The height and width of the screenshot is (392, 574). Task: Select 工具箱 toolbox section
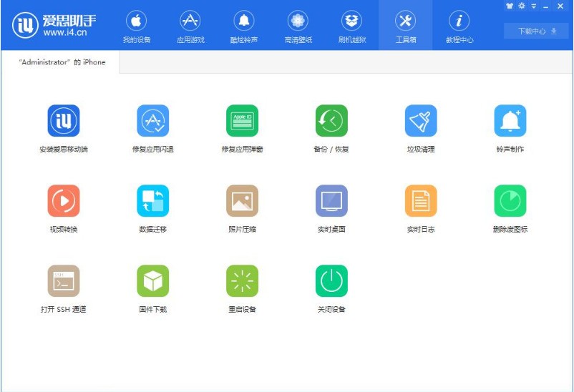406,26
